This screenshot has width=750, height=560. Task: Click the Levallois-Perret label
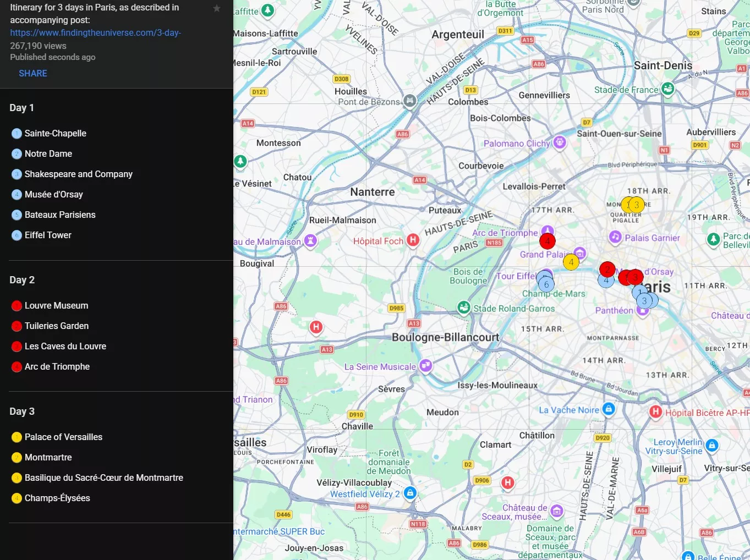[534, 186]
